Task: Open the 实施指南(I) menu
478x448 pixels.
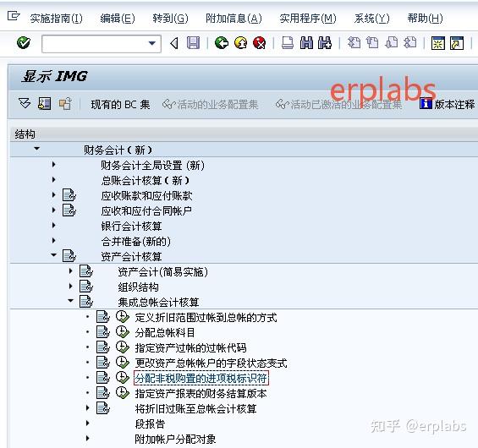Action: point(57,19)
